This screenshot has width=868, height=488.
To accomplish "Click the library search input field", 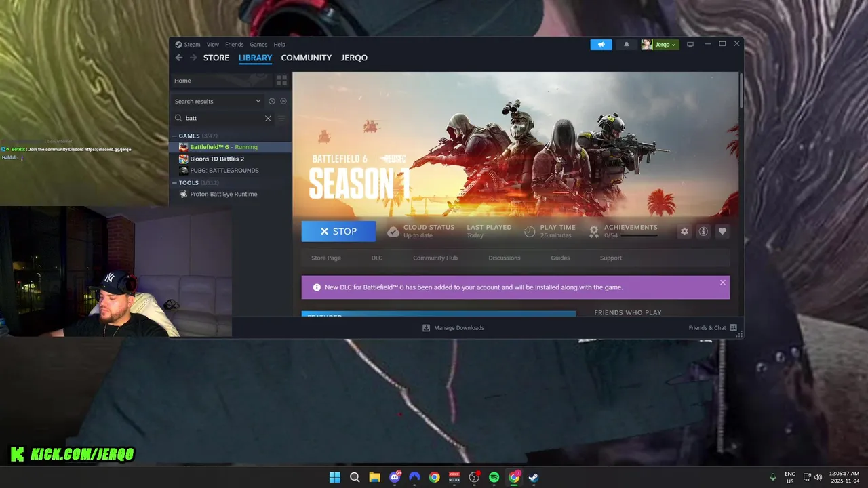I will click(222, 118).
